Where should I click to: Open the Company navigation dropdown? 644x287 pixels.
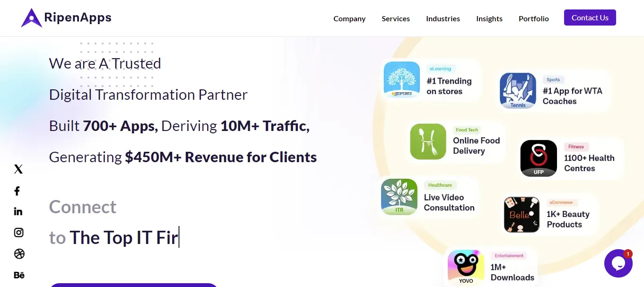349,18
